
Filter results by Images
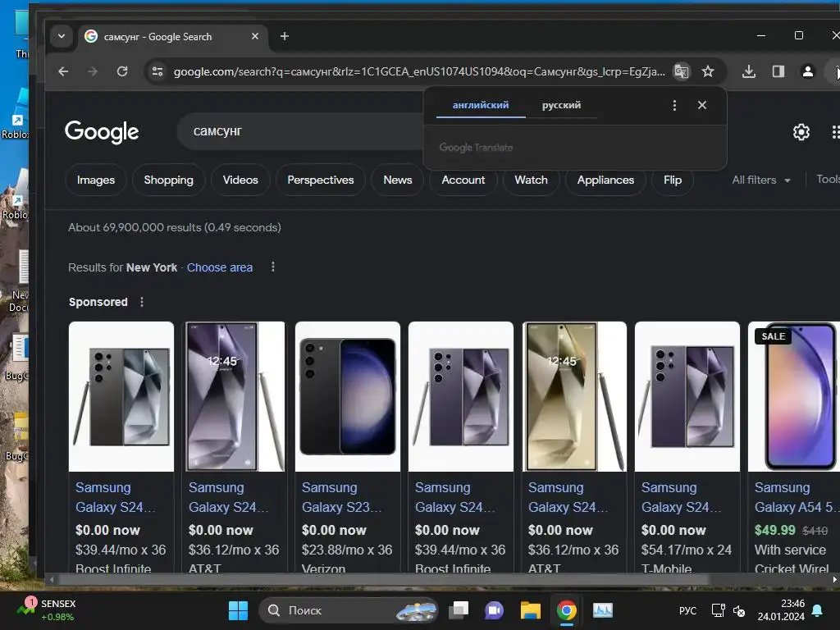click(x=96, y=180)
